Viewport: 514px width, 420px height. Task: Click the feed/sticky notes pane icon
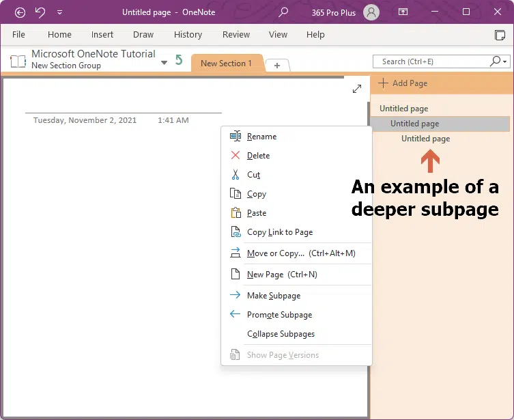(x=500, y=35)
